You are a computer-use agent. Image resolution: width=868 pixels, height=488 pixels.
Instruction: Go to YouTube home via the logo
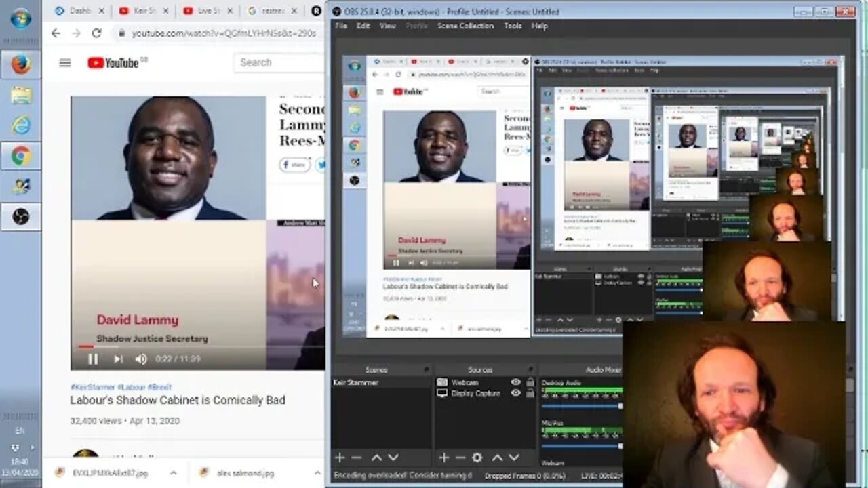pyautogui.click(x=114, y=63)
